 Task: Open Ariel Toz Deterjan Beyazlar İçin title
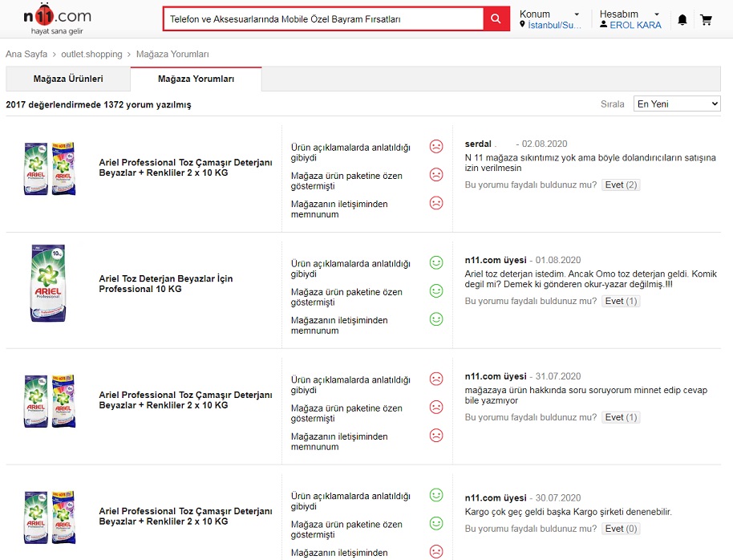166,283
